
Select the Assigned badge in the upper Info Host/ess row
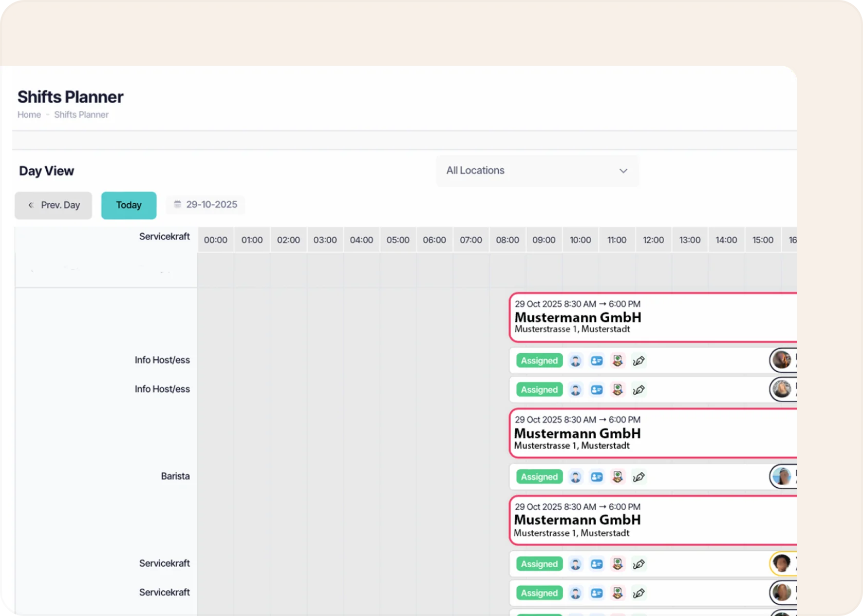click(x=539, y=361)
